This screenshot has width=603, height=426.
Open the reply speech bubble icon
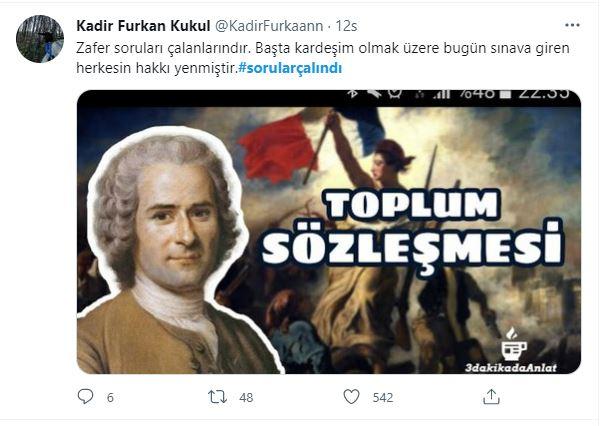tap(85, 396)
